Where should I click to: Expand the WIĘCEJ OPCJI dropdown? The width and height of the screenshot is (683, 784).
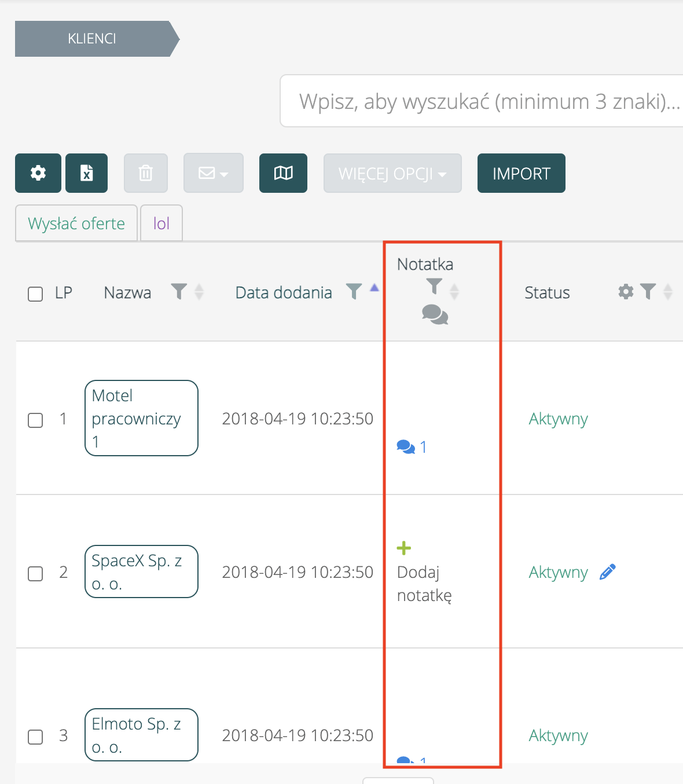392,173
